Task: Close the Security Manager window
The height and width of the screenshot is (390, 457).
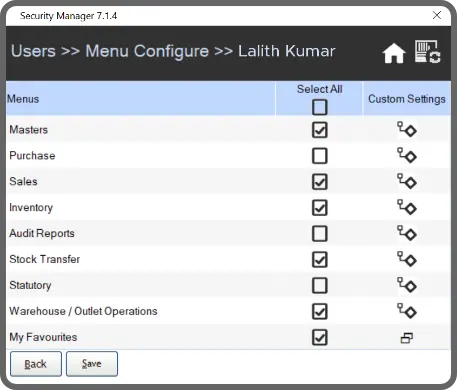Action: tap(437, 15)
